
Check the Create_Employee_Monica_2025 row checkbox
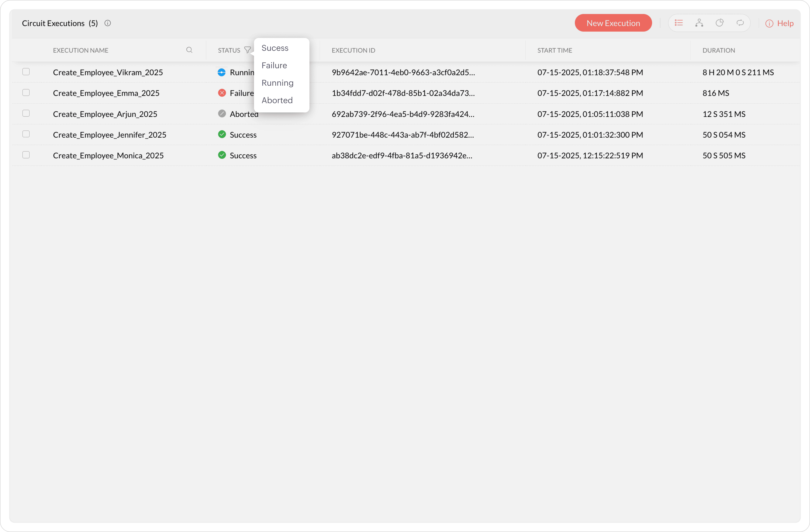(26, 155)
